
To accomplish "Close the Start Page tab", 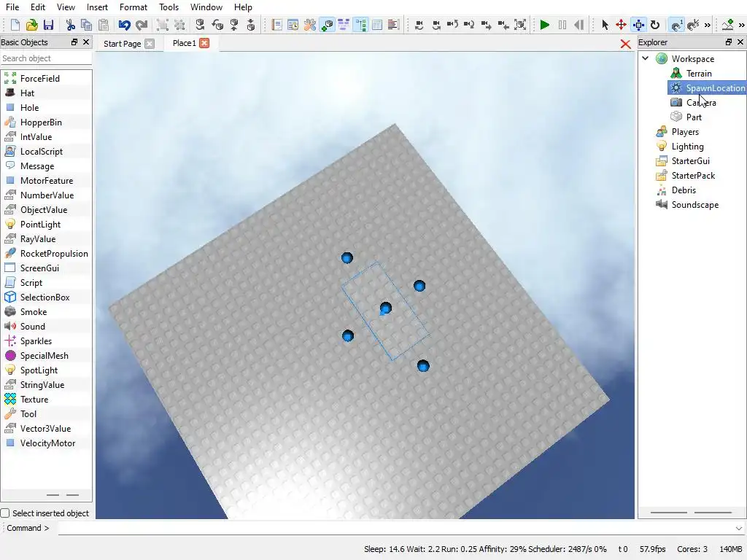I will (150, 44).
